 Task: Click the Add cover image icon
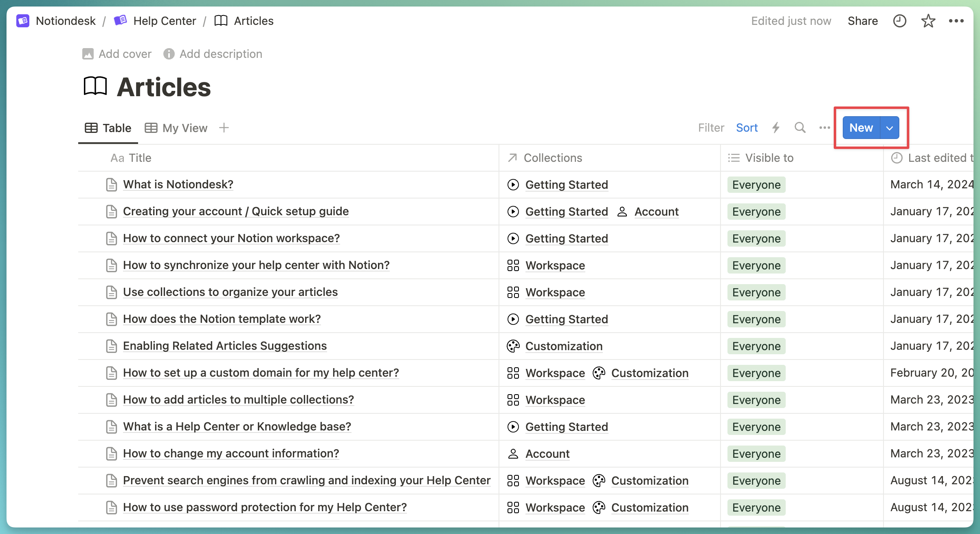88,54
